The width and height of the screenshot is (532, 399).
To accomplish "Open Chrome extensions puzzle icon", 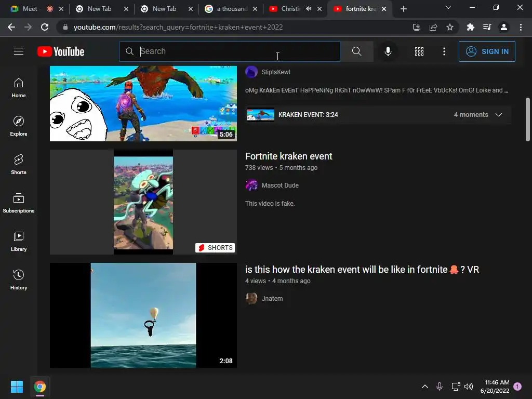I will tap(470, 27).
